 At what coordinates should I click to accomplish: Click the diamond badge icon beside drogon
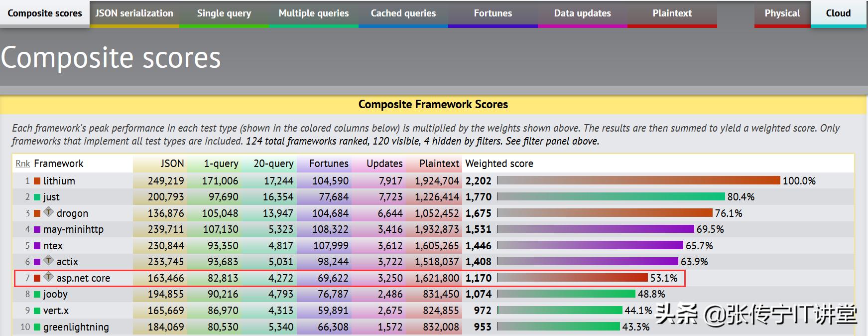pyautogui.click(x=48, y=212)
